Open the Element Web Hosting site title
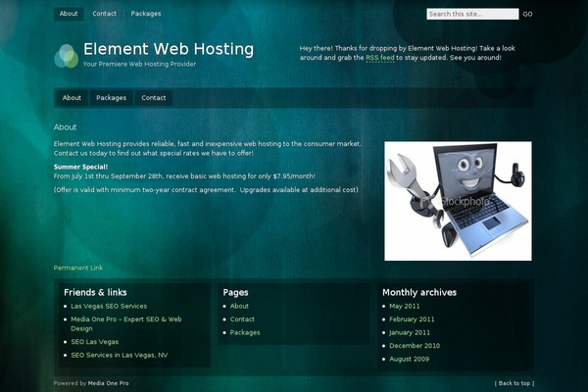 (x=169, y=49)
